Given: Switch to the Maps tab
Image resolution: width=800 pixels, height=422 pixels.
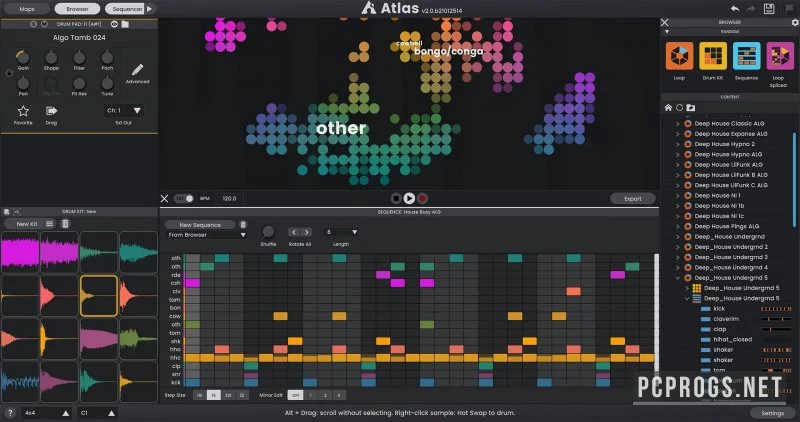Looking at the screenshot, I should (27, 9).
